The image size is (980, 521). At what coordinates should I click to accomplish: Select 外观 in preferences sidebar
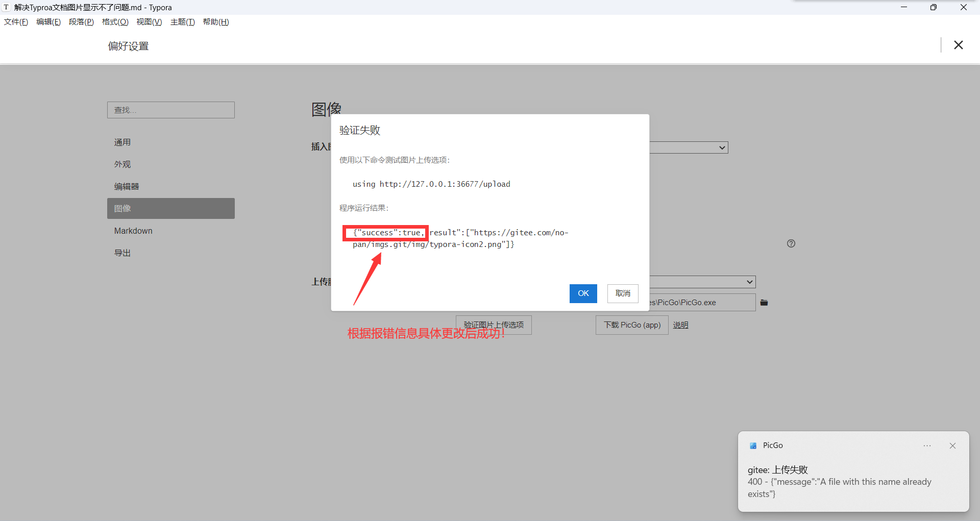tap(171, 164)
